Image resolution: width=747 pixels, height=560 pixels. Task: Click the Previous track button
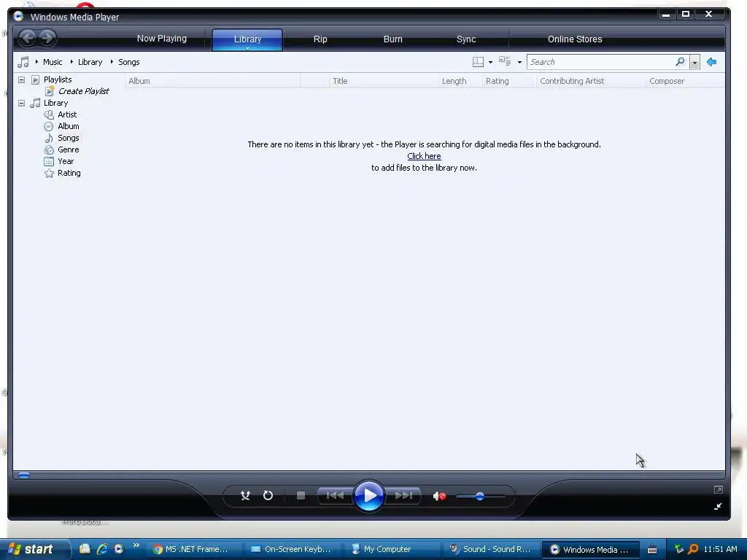click(x=335, y=496)
